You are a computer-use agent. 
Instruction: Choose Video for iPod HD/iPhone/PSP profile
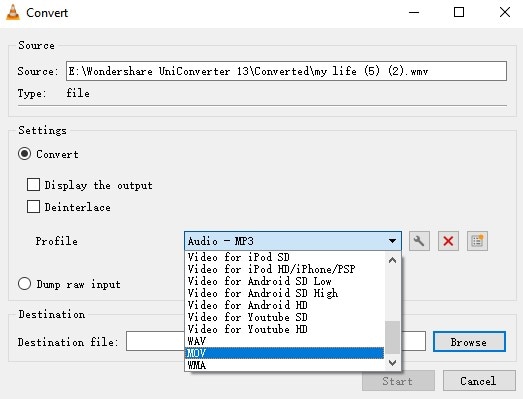click(284, 269)
